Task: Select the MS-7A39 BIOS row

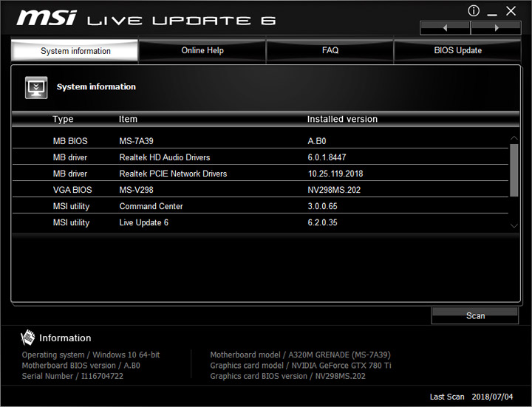Action: click(x=260, y=141)
